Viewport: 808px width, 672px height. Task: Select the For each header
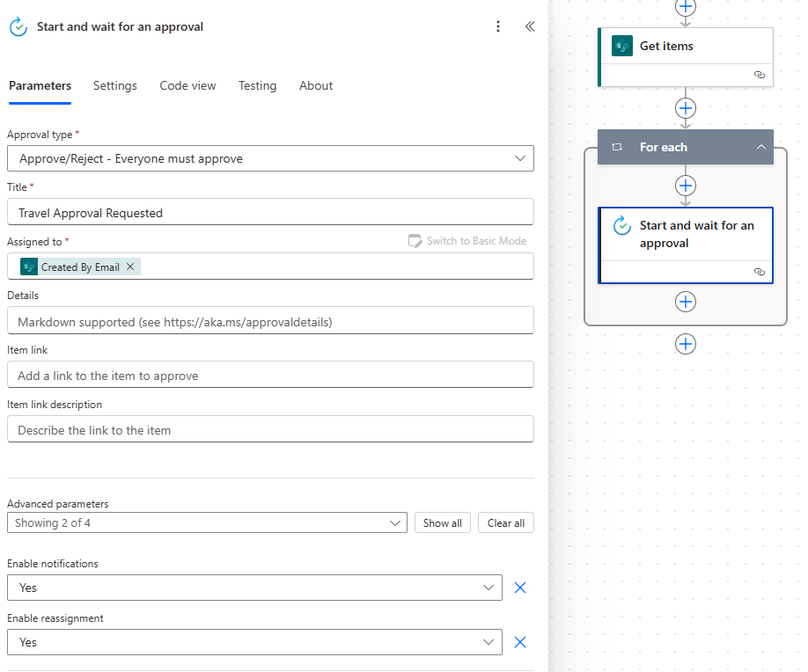(686, 147)
